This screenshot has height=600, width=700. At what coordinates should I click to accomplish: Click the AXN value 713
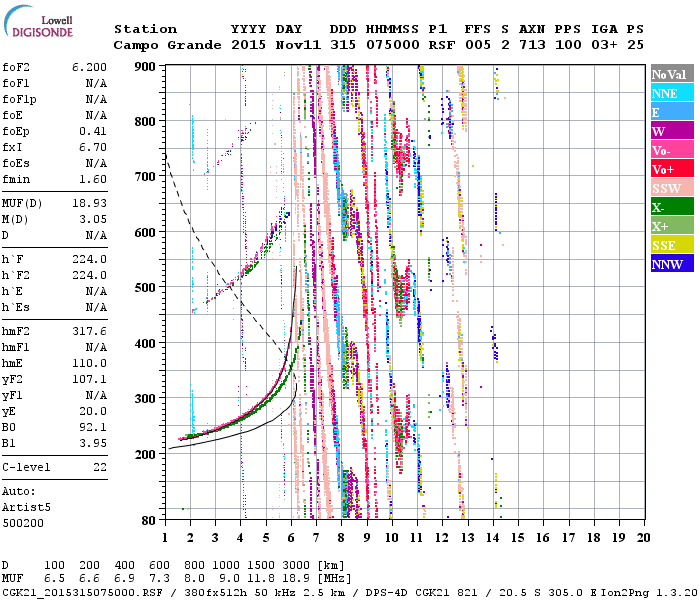point(532,45)
